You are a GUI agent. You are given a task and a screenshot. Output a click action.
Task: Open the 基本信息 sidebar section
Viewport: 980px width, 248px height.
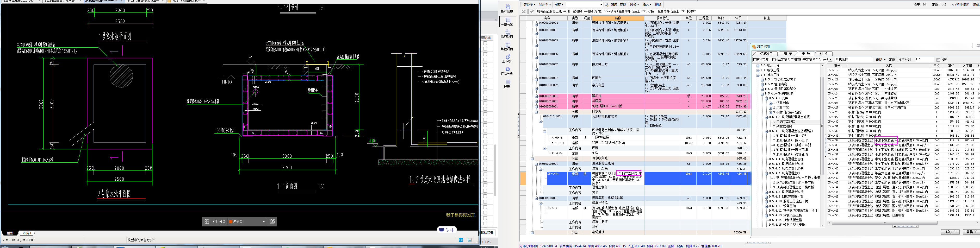point(507,9)
